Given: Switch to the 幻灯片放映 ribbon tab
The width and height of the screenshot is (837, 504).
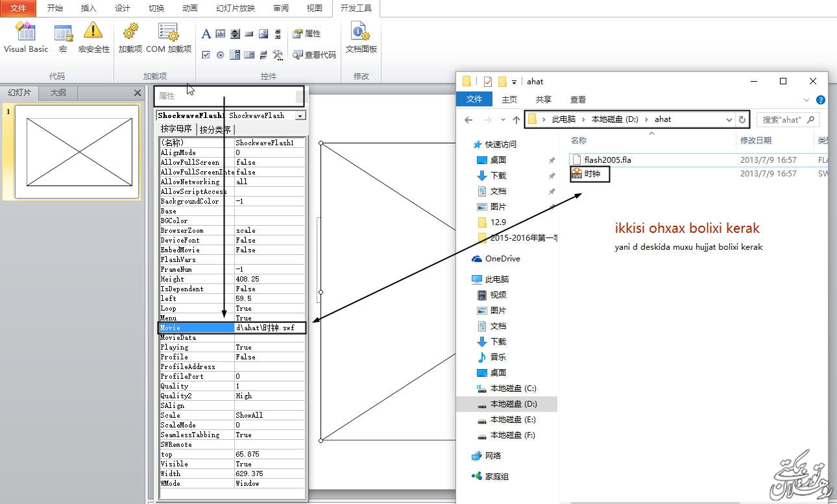Looking at the screenshot, I should click(x=236, y=8).
